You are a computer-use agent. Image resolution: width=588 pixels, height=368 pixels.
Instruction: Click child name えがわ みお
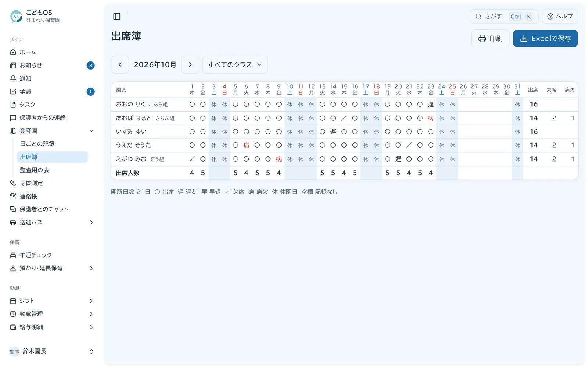pyautogui.click(x=131, y=159)
